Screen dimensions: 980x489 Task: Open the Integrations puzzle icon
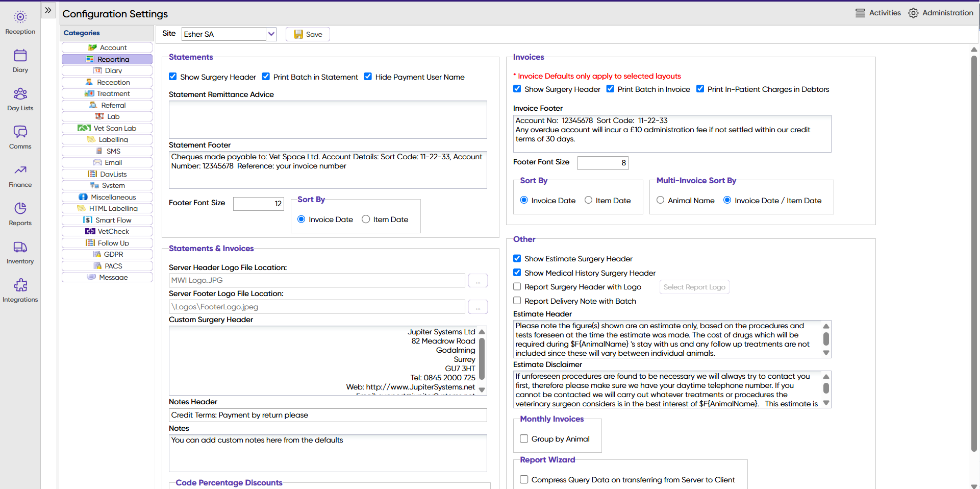pyautogui.click(x=20, y=285)
